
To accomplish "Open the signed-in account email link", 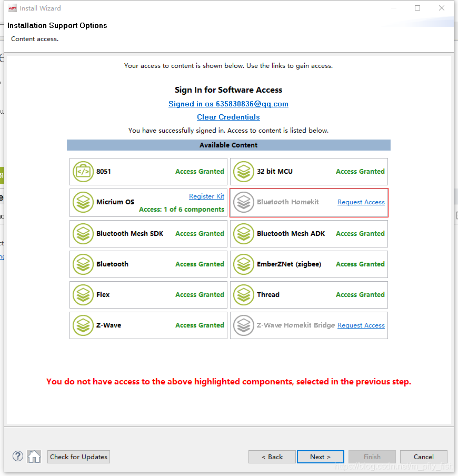I will [228, 104].
